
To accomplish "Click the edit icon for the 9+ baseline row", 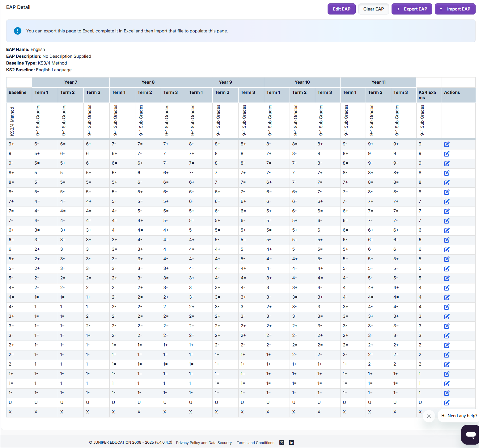I will [447, 144].
